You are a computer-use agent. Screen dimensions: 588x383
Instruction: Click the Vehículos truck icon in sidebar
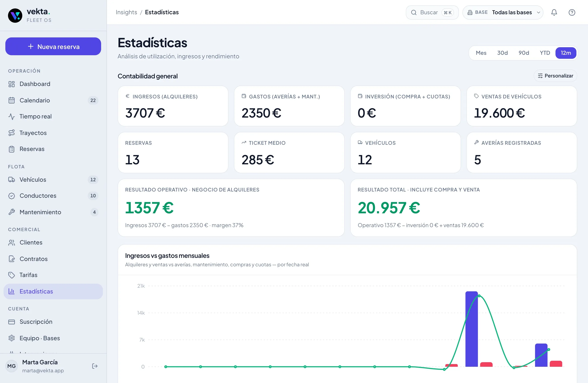(x=12, y=179)
